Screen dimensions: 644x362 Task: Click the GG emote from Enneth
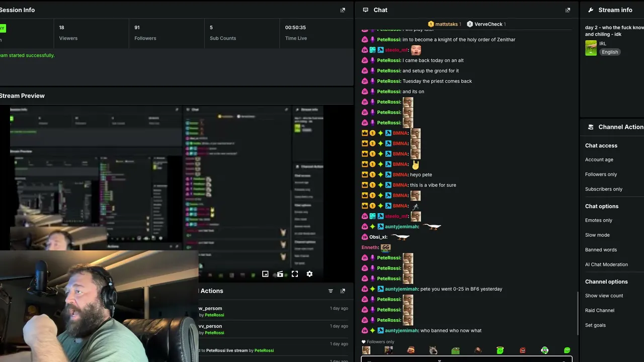tap(386, 247)
